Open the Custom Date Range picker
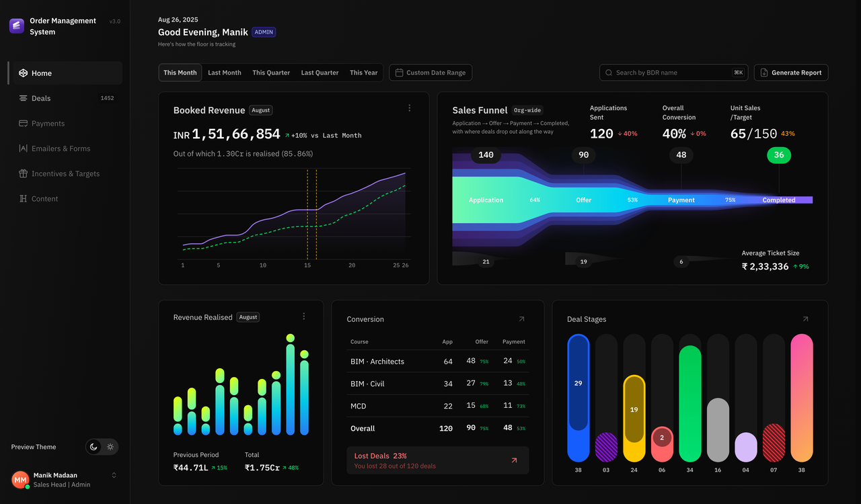Screen dimensions: 861x504 point(430,73)
